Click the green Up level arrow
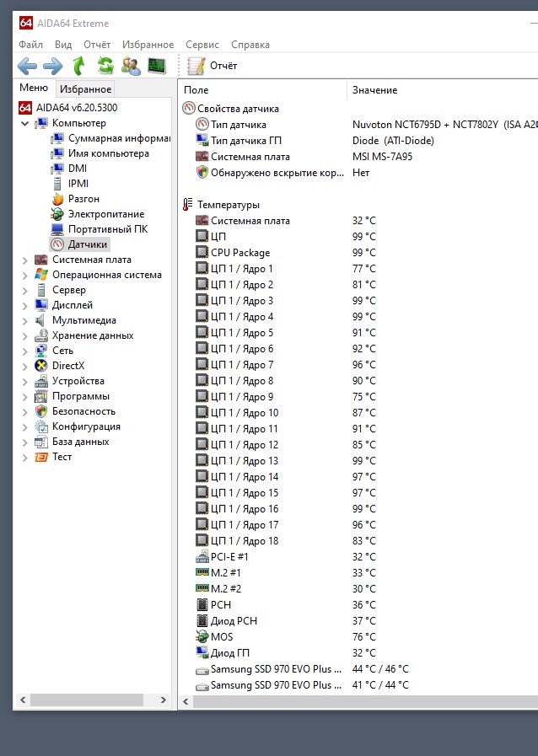The image size is (538, 756). point(78,66)
